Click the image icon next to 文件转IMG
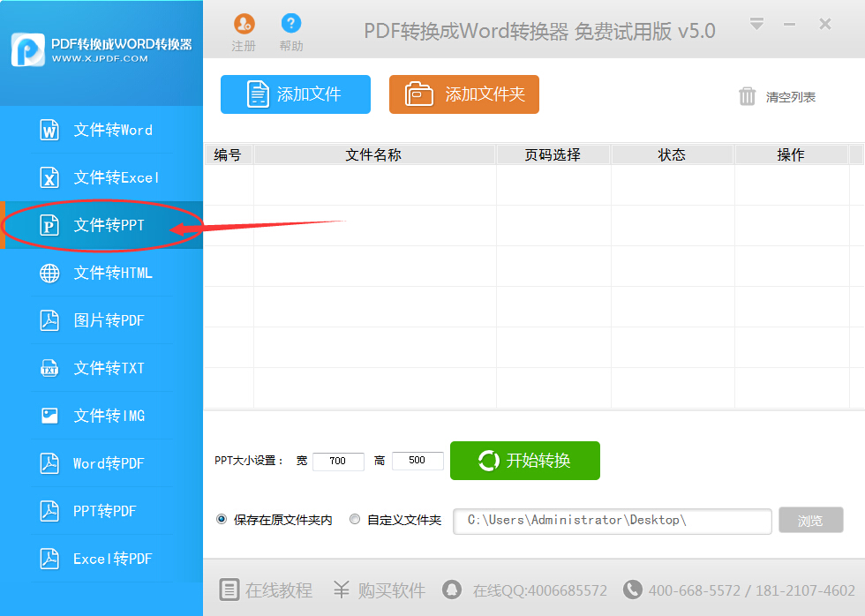Viewport: 865px width, 616px height. coord(49,416)
